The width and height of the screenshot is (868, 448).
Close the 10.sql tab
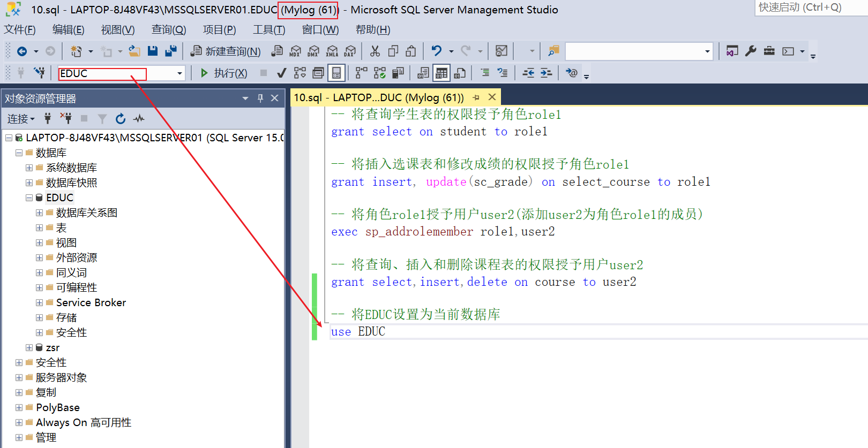(492, 97)
